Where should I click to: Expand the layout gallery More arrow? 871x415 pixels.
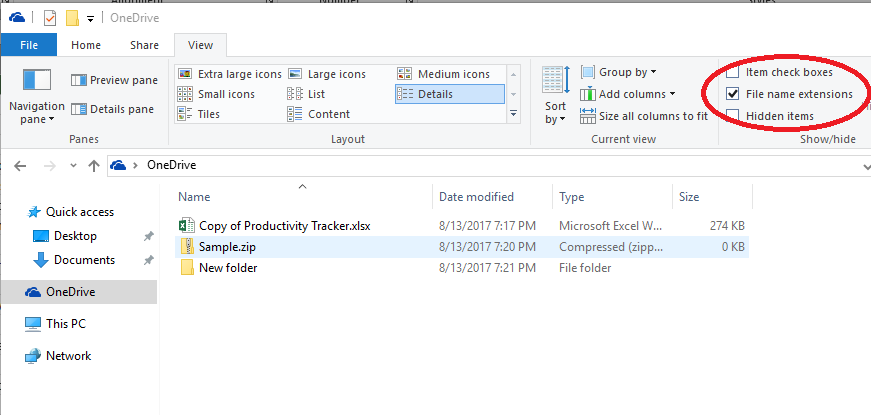coord(513,114)
